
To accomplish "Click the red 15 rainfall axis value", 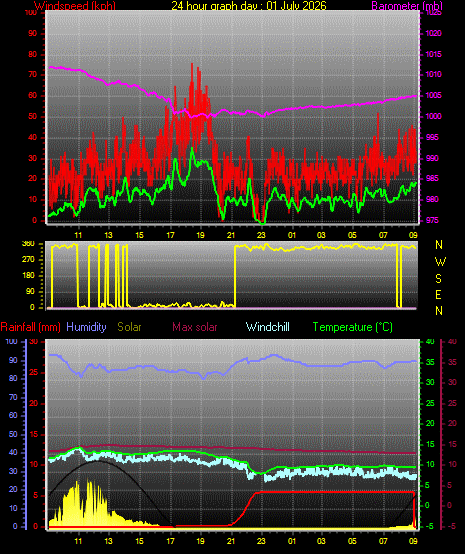I will (34, 435).
